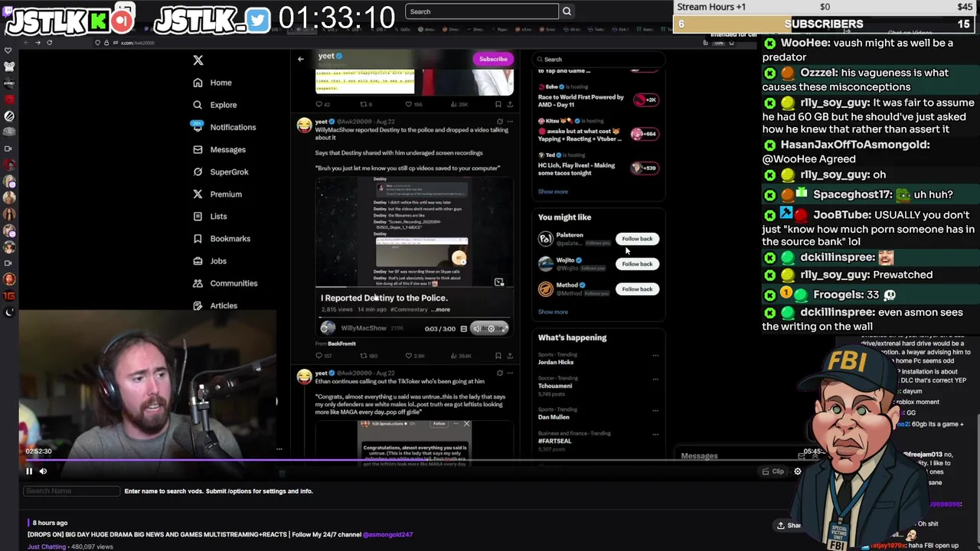The image size is (980, 551).
Task: Bookmark the tweet with 384K views
Action: tap(498, 356)
